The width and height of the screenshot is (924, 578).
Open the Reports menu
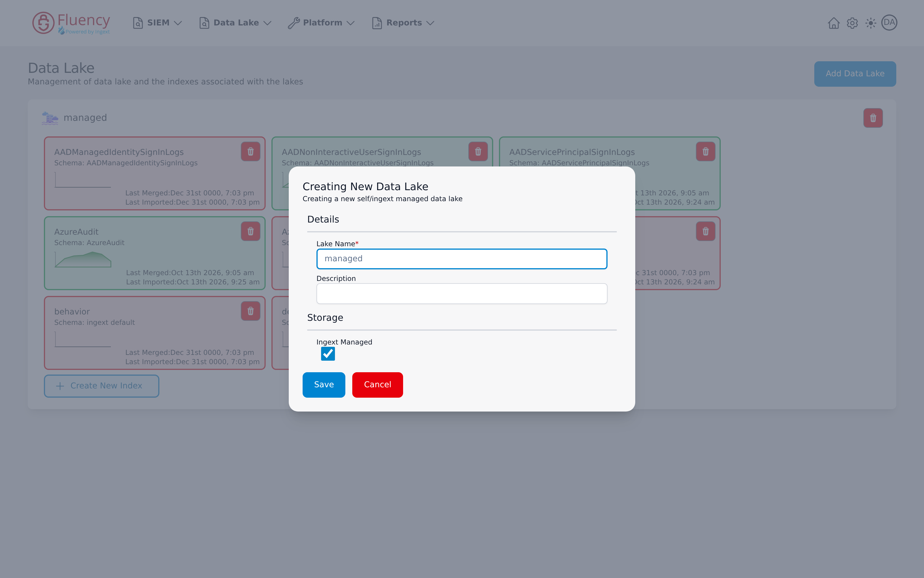pyautogui.click(x=403, y=23)
